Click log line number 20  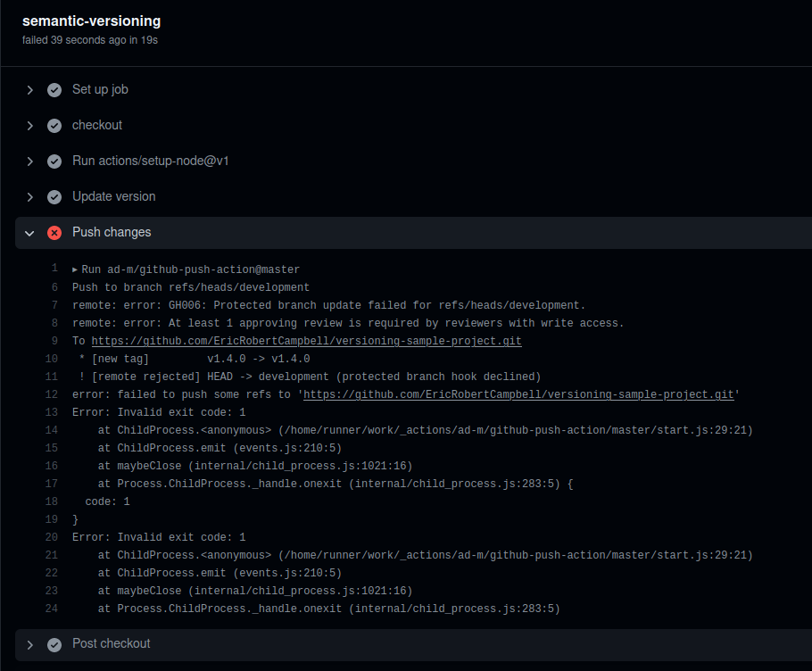pyautogui.click(x=51, y=537)
